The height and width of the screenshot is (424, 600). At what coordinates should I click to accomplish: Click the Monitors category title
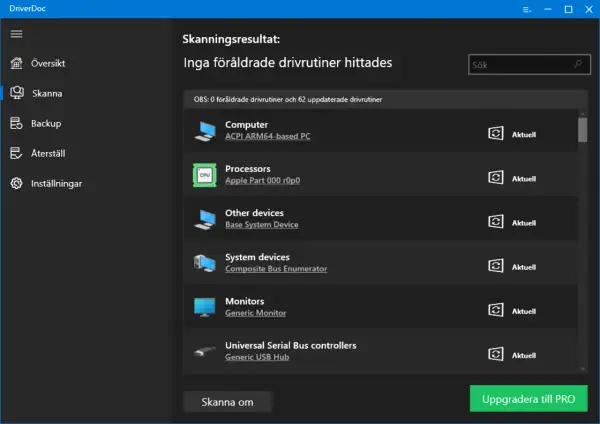245,301
